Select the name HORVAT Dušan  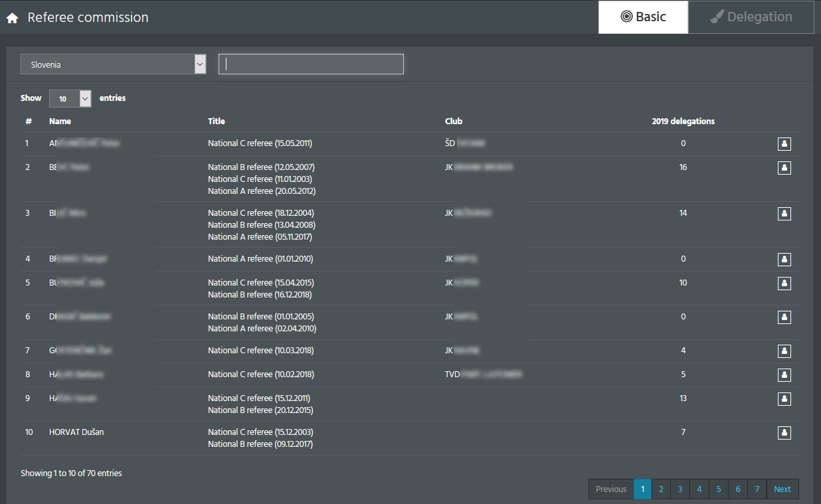point(76,432)
